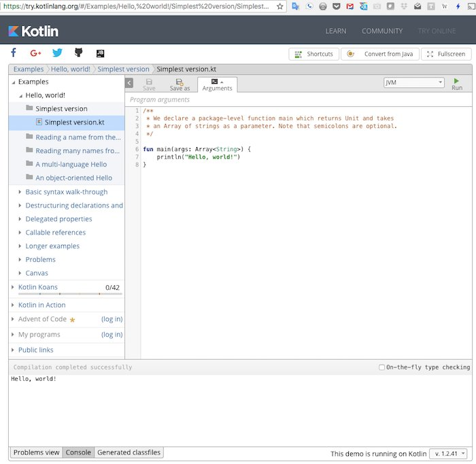Click My programs log in link
This screenshot has width=476, height=464.
(112, 334)
